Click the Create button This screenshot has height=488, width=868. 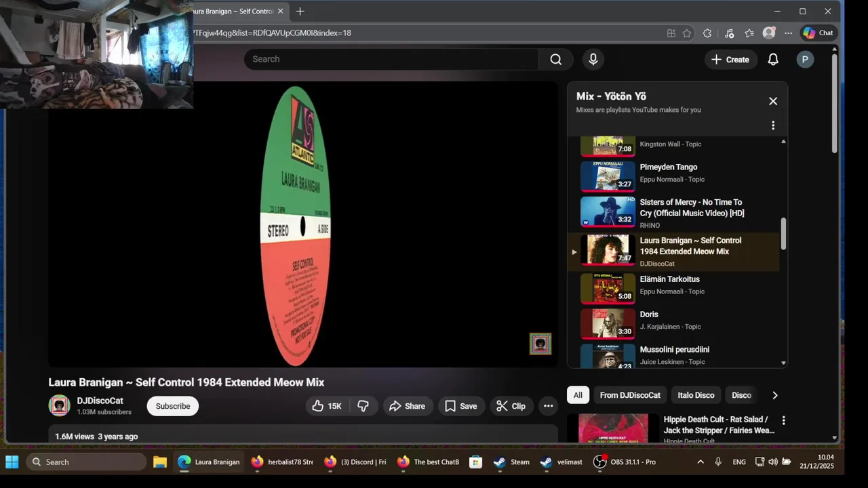[x=730, y=60]
